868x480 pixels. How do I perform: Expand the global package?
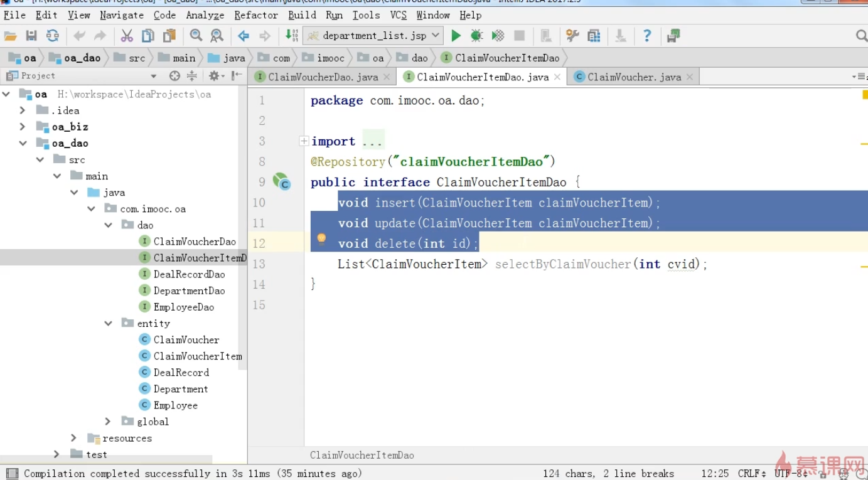coord(108,422)
